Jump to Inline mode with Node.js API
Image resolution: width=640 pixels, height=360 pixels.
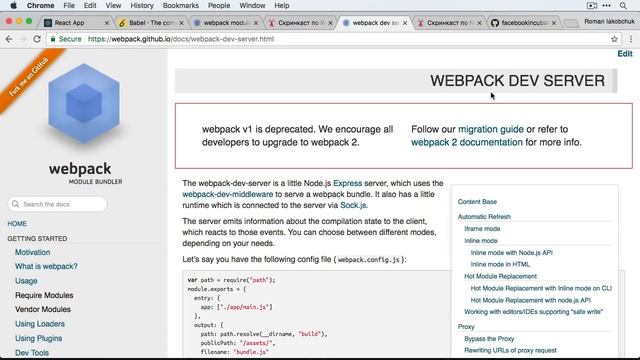click(511, 253)
